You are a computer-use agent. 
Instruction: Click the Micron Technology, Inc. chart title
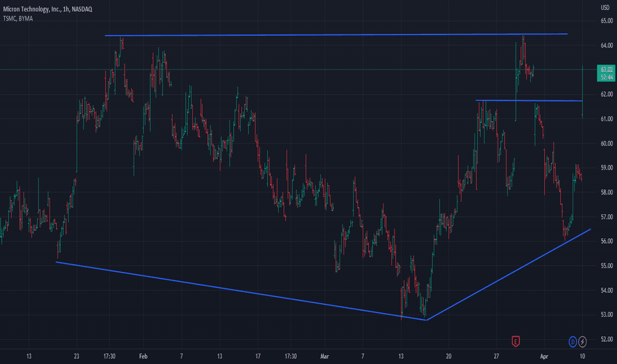coord(48,9)
